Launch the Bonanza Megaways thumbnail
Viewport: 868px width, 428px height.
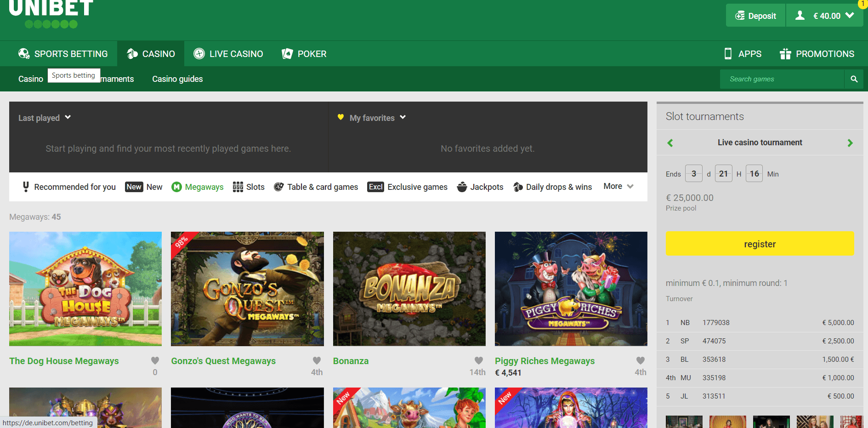pyautogui.click(x=409, y=289)
